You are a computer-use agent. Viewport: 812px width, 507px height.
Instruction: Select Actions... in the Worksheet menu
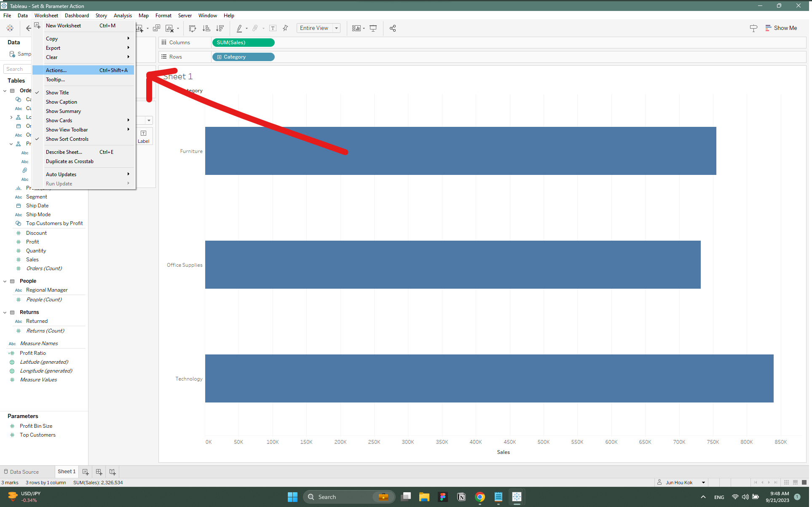[x=83, y=70]
